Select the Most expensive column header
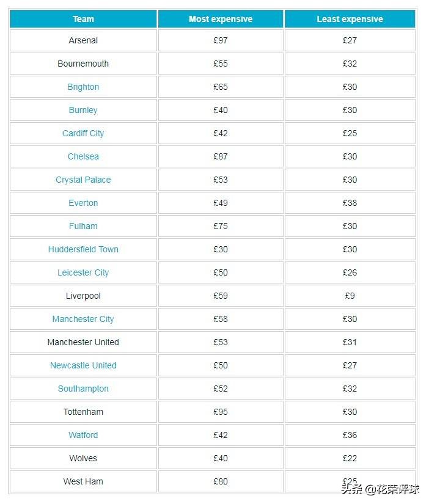 (221, 19)
